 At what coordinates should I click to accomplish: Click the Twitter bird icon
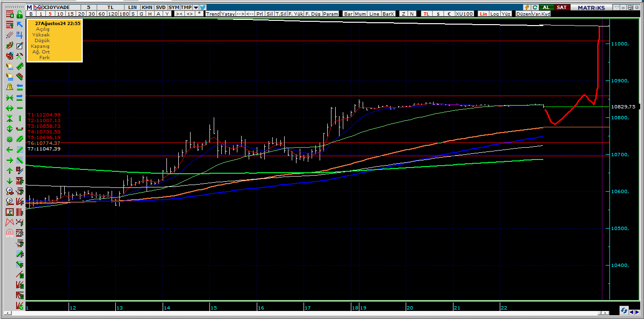pos(203,7)
